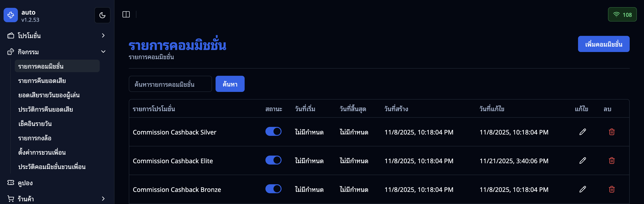Expand the โปรโมชั่น menu chevron
644x204 pixels.
pyautogui.click(x=103, y=36)
